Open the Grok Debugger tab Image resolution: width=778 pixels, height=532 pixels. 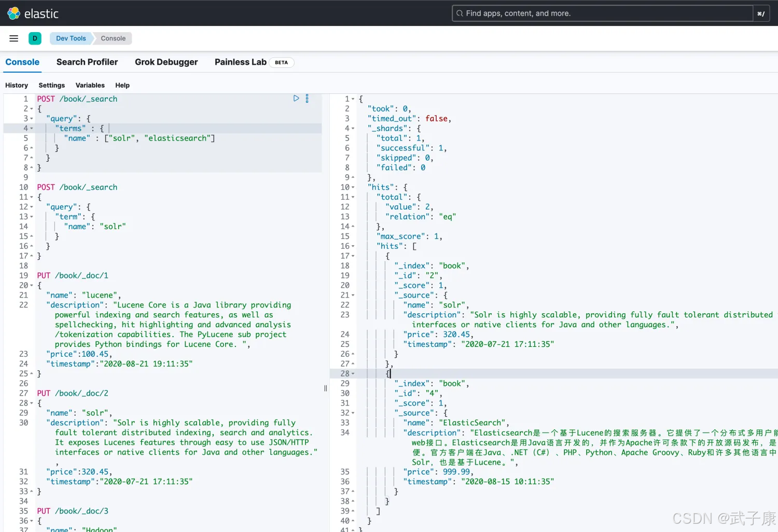166,62
